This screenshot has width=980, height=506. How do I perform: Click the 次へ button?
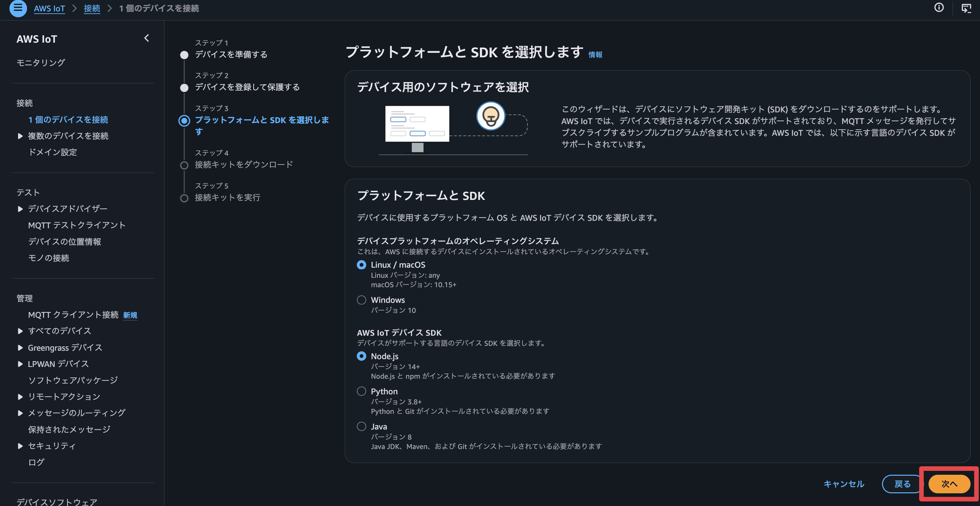pyautogui.click(x=949, y=484)
